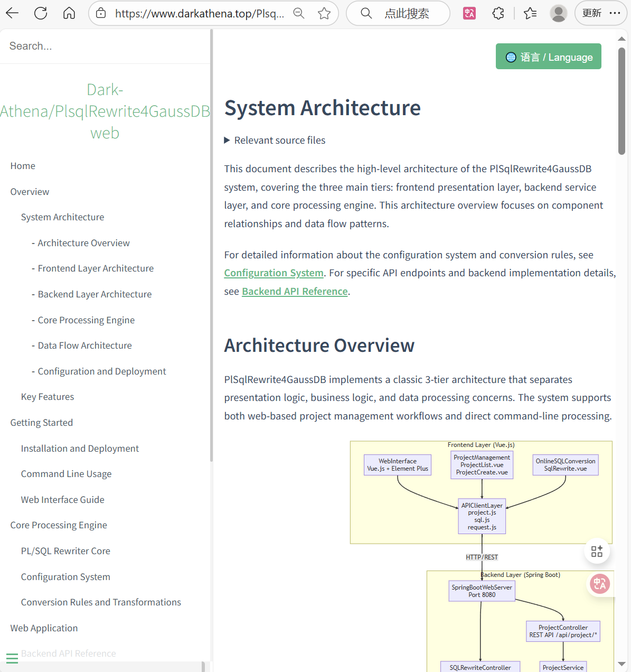Click the HTTP/REST edge label
This screenshot has width=631, height=672.
pos(482,557)
